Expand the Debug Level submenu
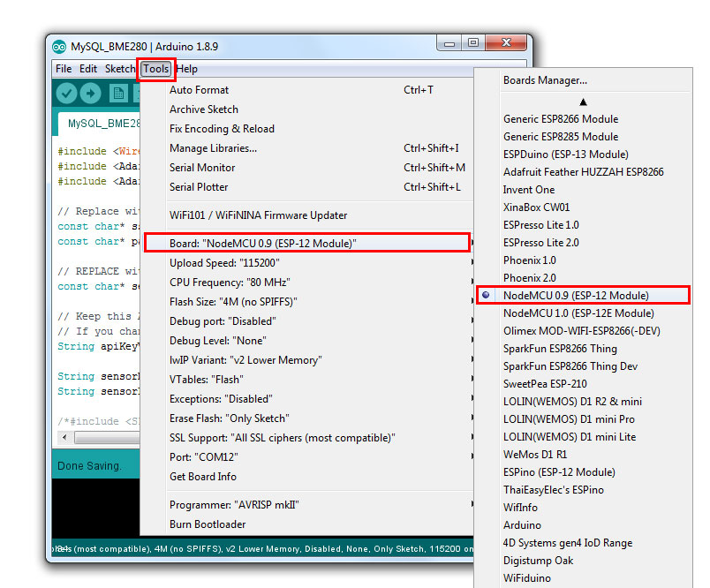Screen dimensions: 710x588 coord(308,341)
